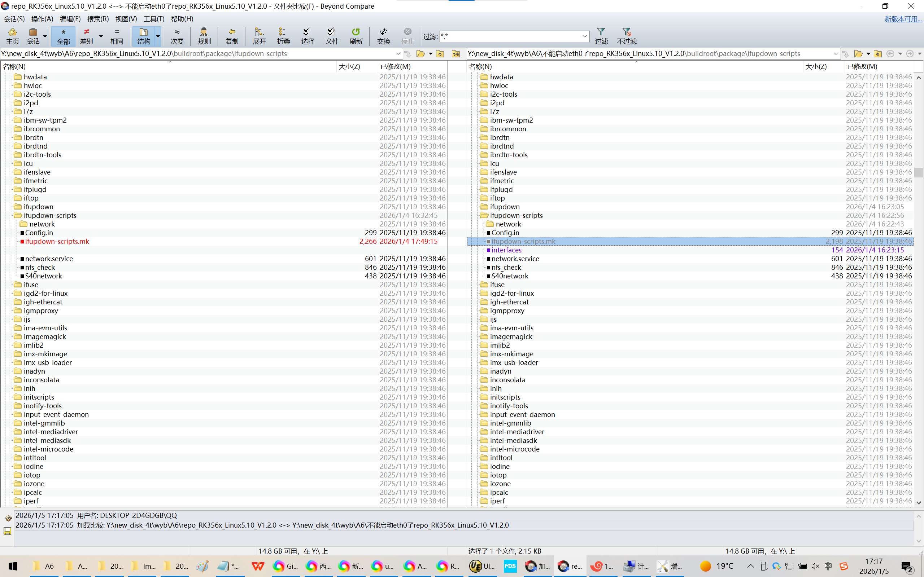Click the 新版本可用 new version link
The height and width of the screenshot is (577, 924).
(903, 19)
